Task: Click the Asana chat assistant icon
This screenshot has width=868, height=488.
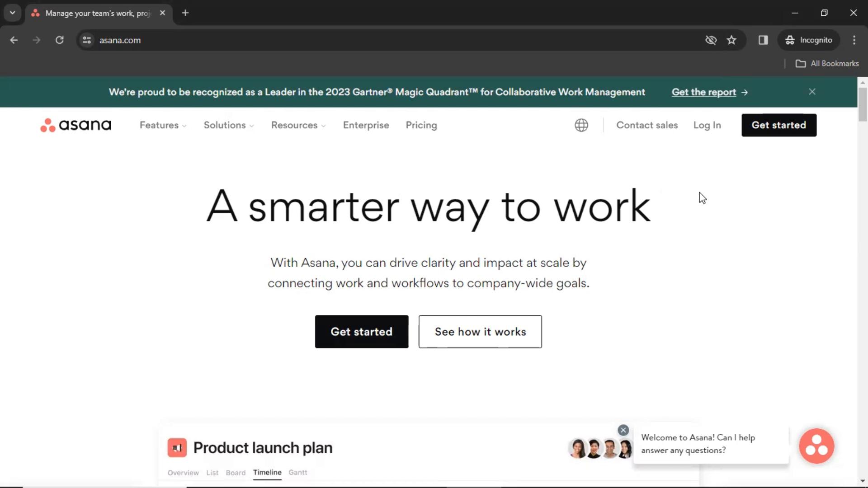Action: click(817, 446)
